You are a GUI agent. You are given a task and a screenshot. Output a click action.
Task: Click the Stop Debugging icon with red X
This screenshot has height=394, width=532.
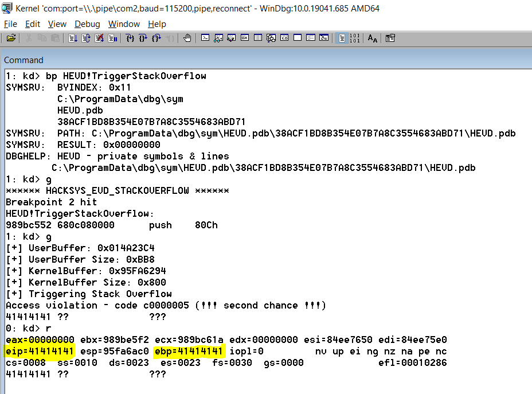pos(99,38)
